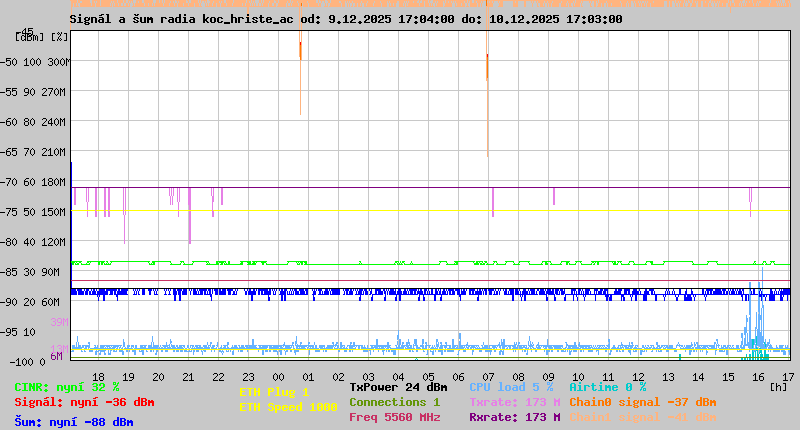Select the 'Šum: nyní -88 dBm' legend entry
800x430 pixels.
coord(74,422)
